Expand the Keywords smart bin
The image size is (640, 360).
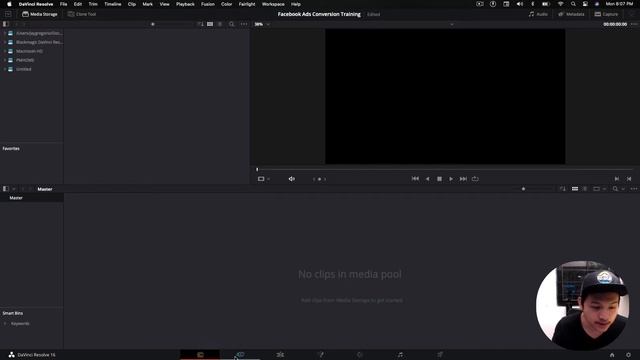(5, 324)
